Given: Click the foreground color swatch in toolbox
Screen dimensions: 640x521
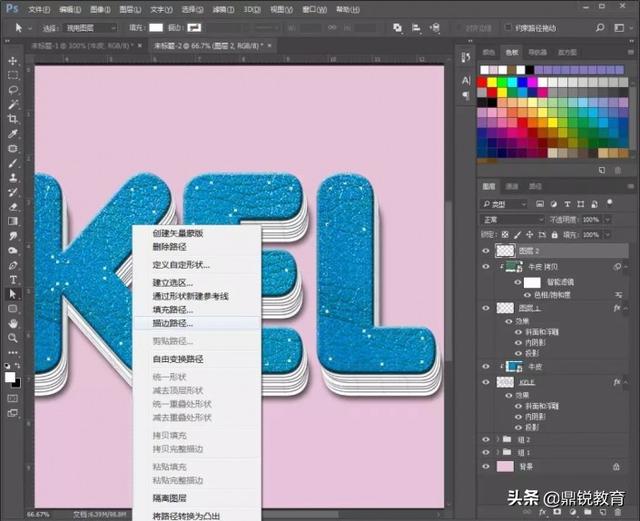Looking at the screenshot, I should pos(10,377).
